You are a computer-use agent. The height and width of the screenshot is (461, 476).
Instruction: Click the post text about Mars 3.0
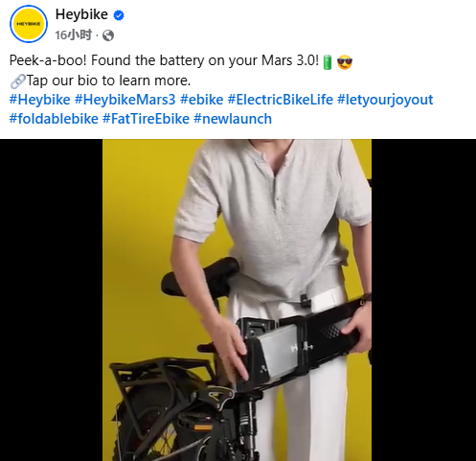coord(164,60)
